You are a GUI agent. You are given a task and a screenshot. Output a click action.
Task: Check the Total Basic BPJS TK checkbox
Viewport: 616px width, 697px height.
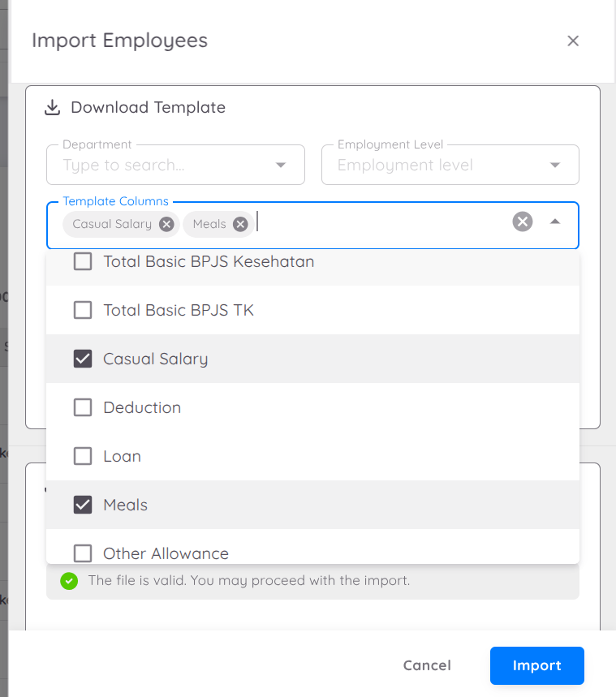pyautogui.click(x=83, y=310)
